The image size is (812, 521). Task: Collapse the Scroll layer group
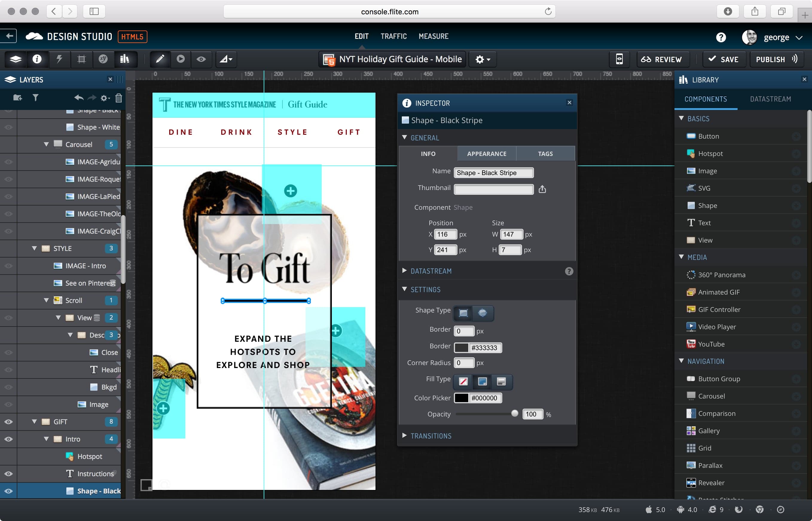coord(46,301)
